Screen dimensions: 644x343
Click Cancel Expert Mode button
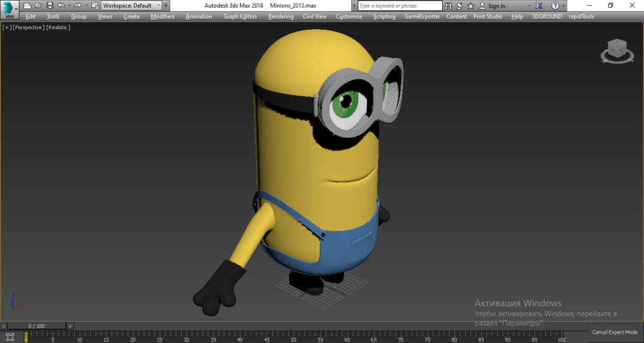coord(615,332)
